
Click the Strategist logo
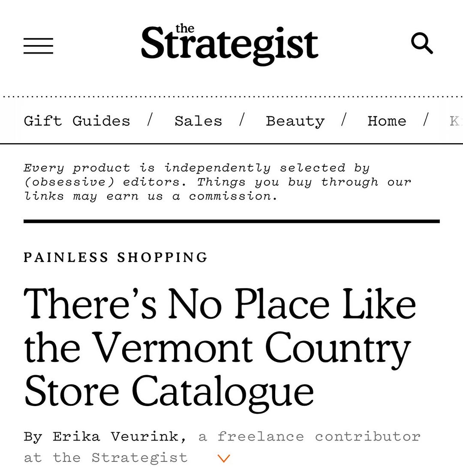click(230, 43)
